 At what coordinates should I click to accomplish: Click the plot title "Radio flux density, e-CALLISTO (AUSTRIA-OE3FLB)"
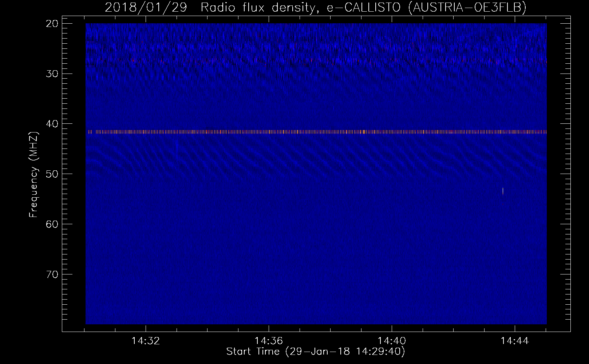(x=363, y=7)
